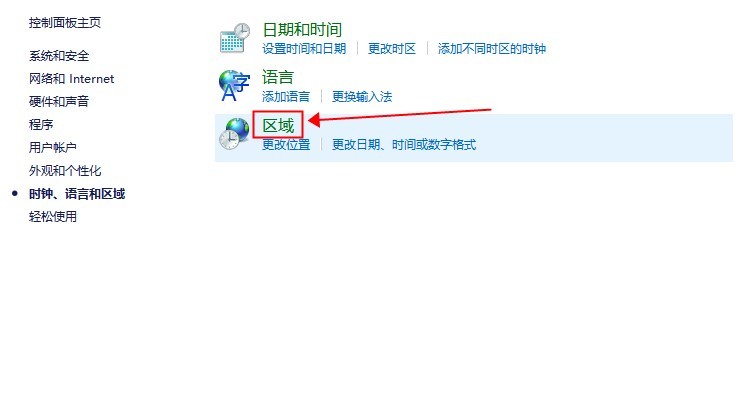Click 更改时区 link
Image resolution: width=743 pixels, height=411 pixels.
[392, 49]
